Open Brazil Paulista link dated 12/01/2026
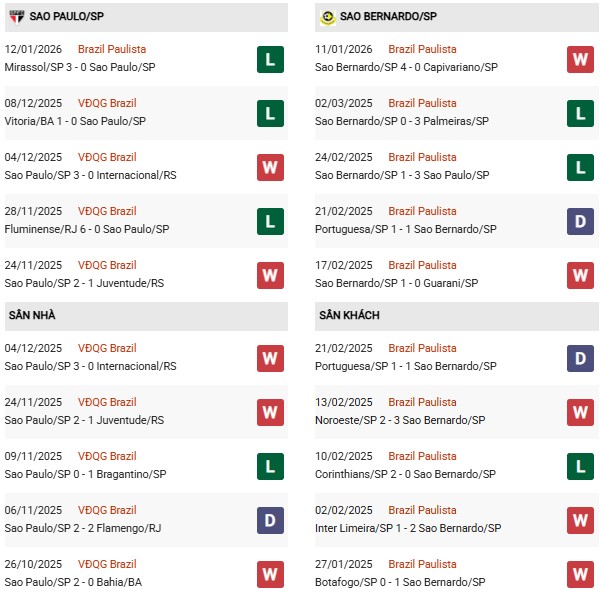Image resolution: width=600 pixels, height=596 pixels. (x=112, y=49)
